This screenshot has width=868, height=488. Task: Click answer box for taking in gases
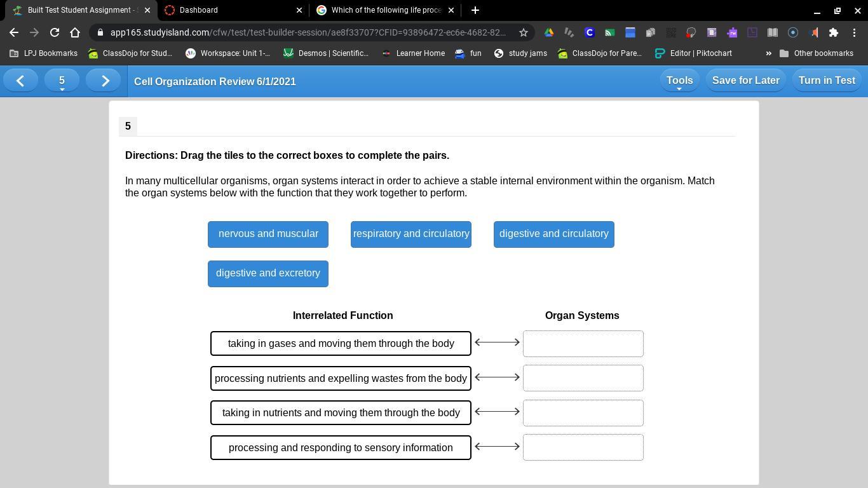[x=583, y=344]
